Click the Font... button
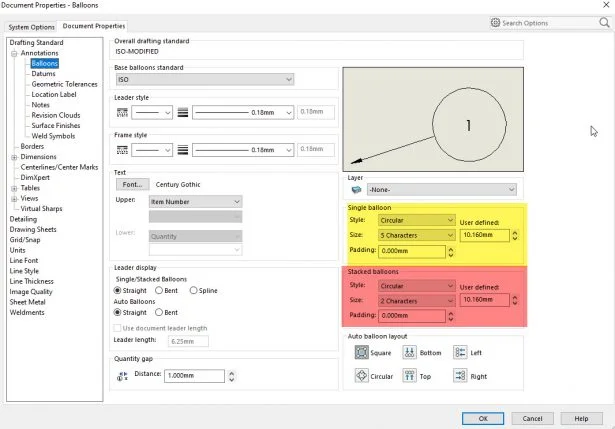 [132, 185]
